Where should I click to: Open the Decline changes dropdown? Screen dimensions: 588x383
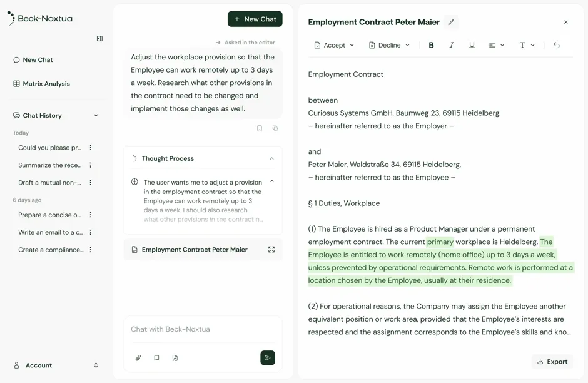tap(389, 45)
